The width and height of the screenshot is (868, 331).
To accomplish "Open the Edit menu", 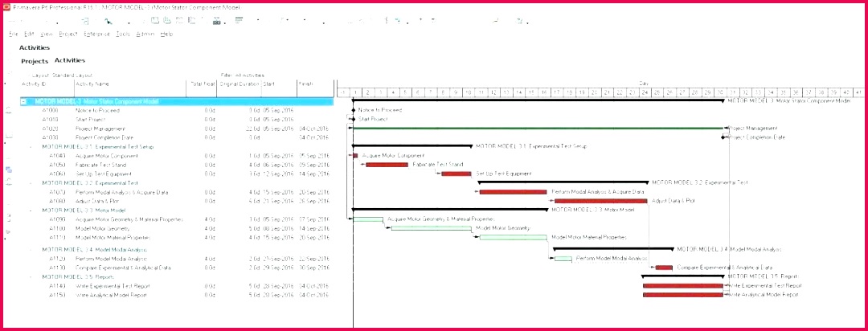I will click(30, 34).
